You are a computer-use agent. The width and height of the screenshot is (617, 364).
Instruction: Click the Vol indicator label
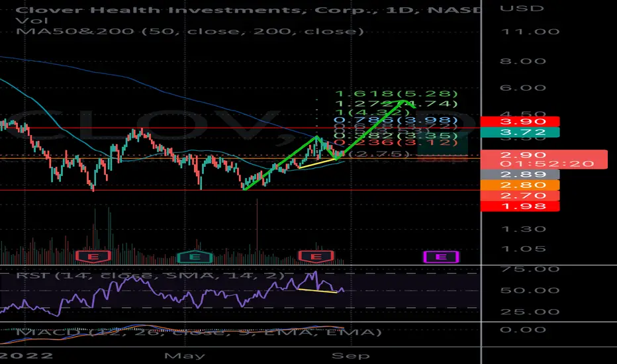(32, 21)
